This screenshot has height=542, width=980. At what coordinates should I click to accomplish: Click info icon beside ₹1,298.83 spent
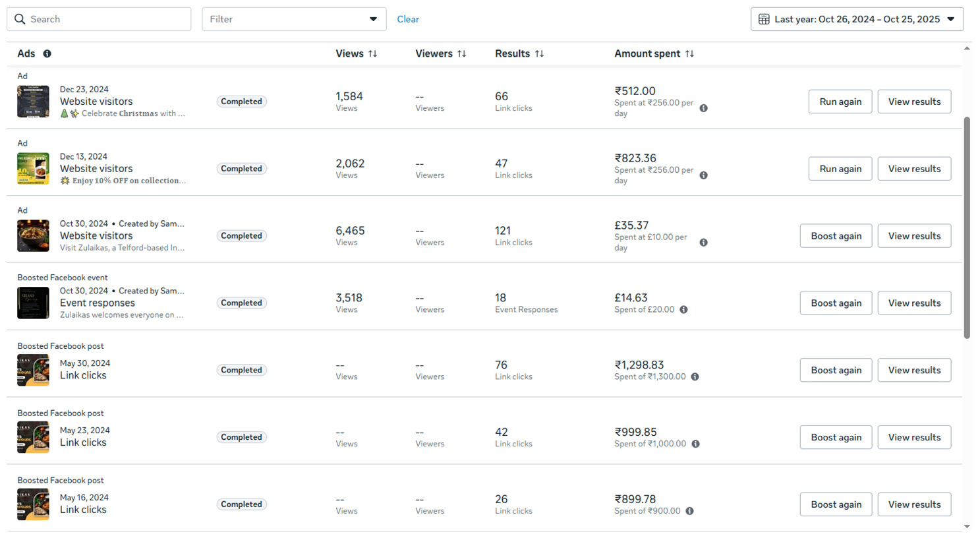tap(695, 377)
